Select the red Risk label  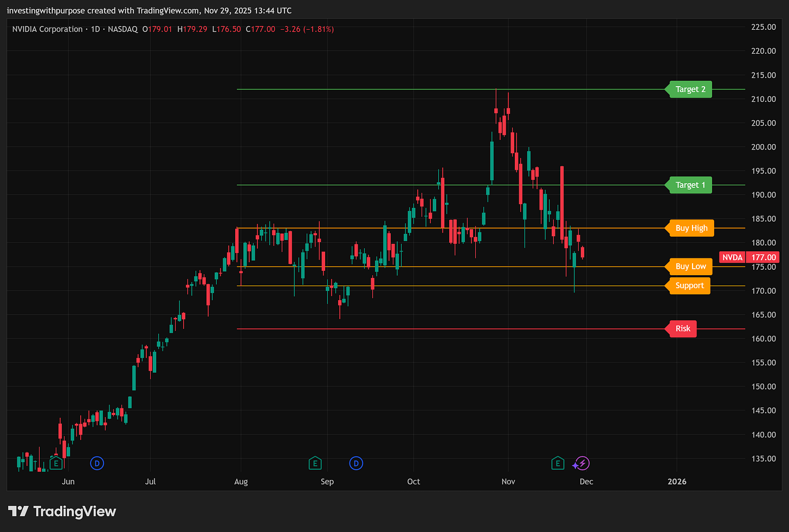point(681,329)
